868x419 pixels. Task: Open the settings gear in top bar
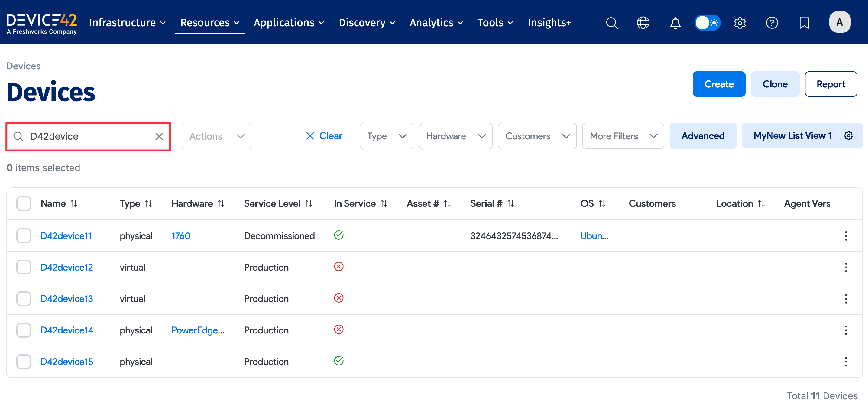click(x=740, y=23)
